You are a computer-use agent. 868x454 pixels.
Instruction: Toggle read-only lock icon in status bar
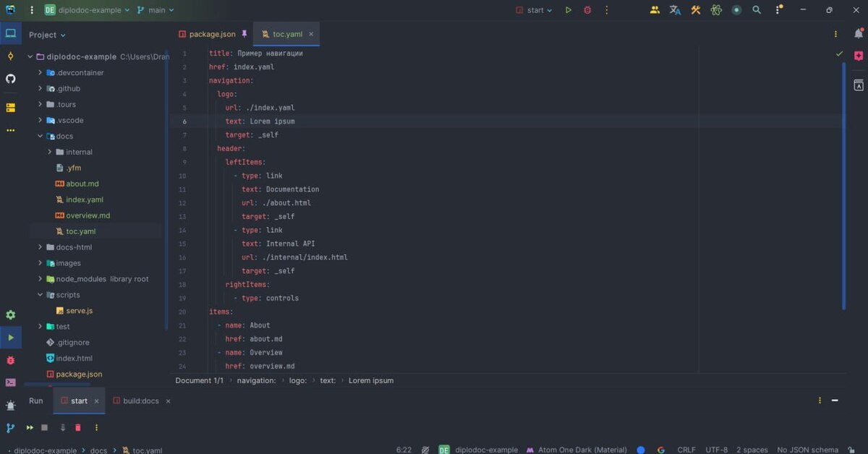tap(425, 450)
